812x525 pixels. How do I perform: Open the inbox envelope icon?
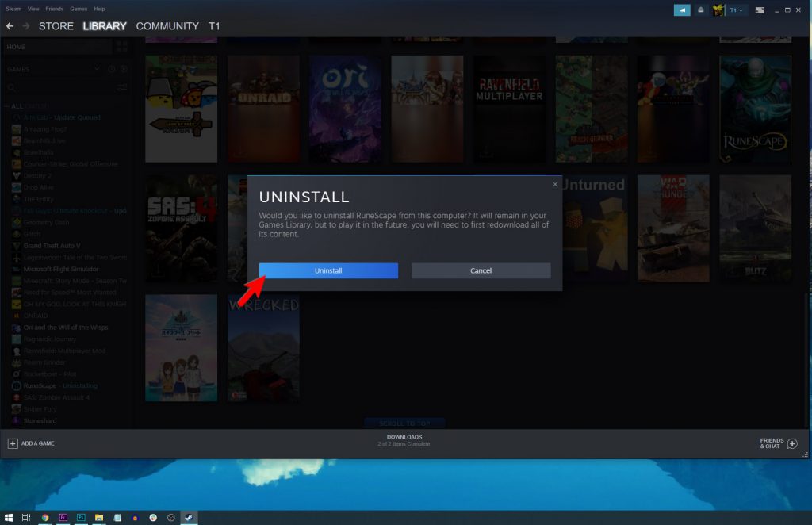(701, 10)
